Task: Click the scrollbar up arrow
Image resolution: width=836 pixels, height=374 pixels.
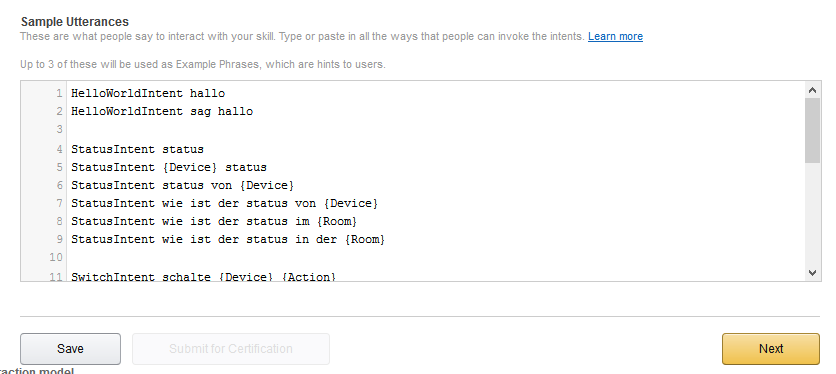Action: (x=812, y=90)
